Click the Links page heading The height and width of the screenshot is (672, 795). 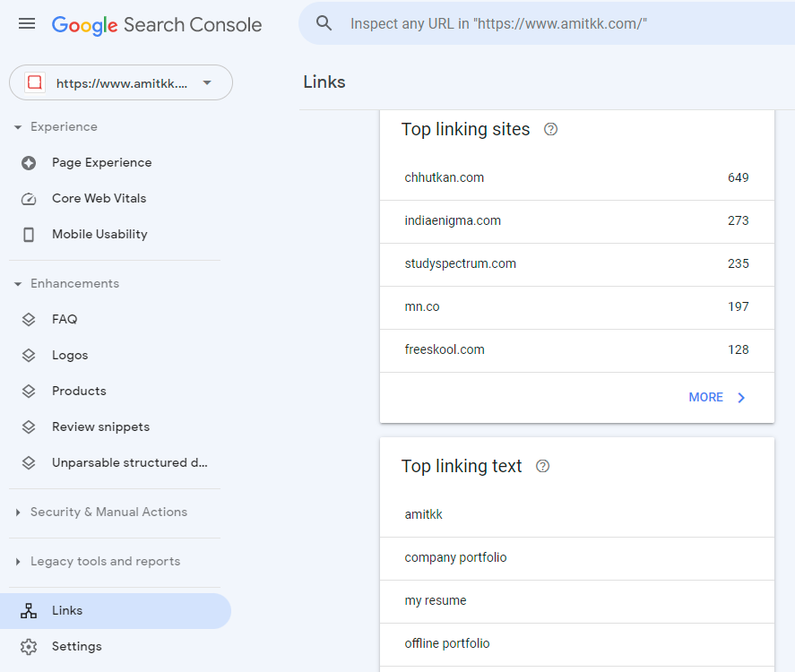coord(324,82)
